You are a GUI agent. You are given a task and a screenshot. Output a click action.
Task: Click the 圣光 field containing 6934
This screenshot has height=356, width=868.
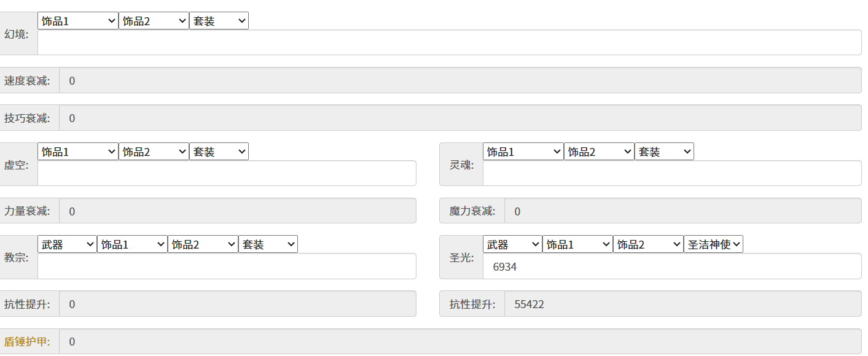pyautogui.click(x=672, y=266)
